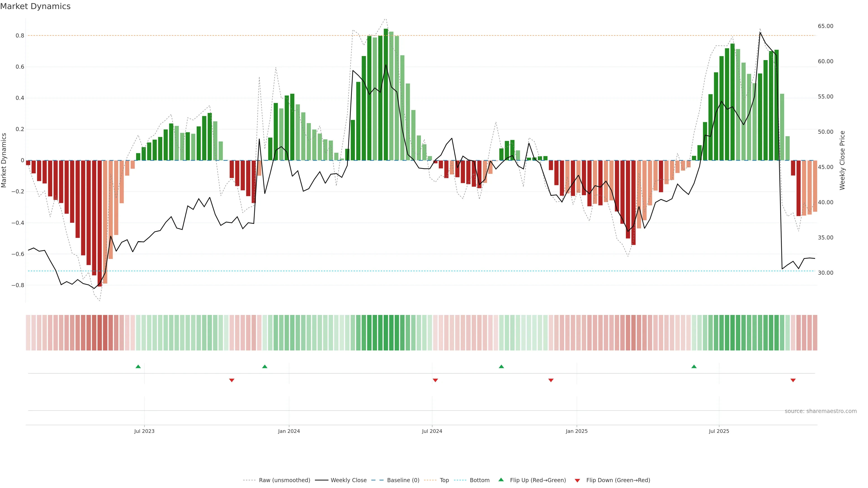Click the Market Dynamics chart title
This screenshot has height=488, width=868.
point(35,6)
